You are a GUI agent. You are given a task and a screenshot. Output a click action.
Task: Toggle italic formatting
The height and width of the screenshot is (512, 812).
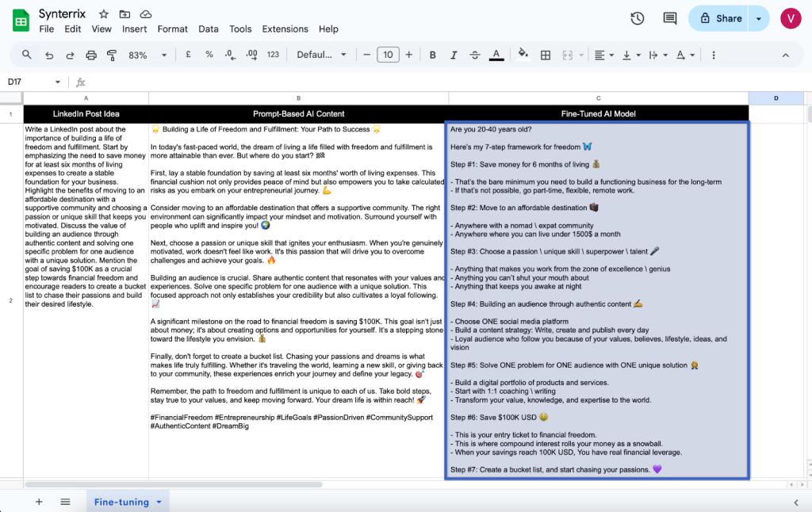point(454,55)
